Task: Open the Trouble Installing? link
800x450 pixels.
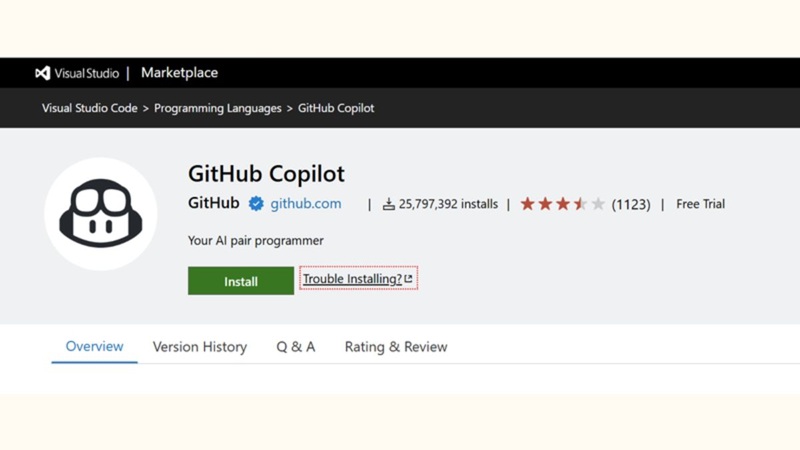Action: 358,278
